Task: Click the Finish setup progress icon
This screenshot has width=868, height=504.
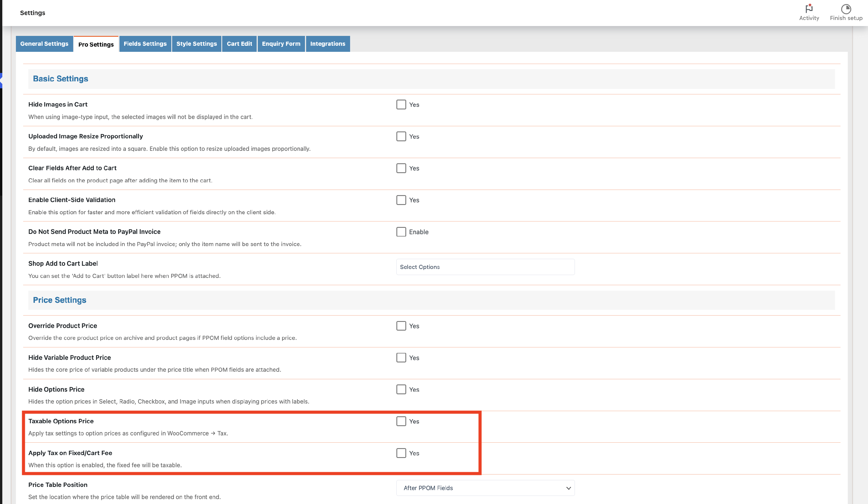Action: pyautogui.click(x=846, y=9)
